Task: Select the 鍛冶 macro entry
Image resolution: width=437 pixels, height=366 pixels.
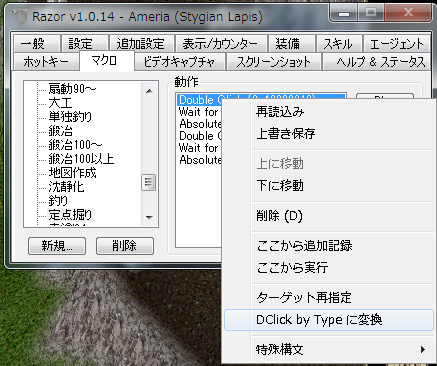Action: pos(60,131)
